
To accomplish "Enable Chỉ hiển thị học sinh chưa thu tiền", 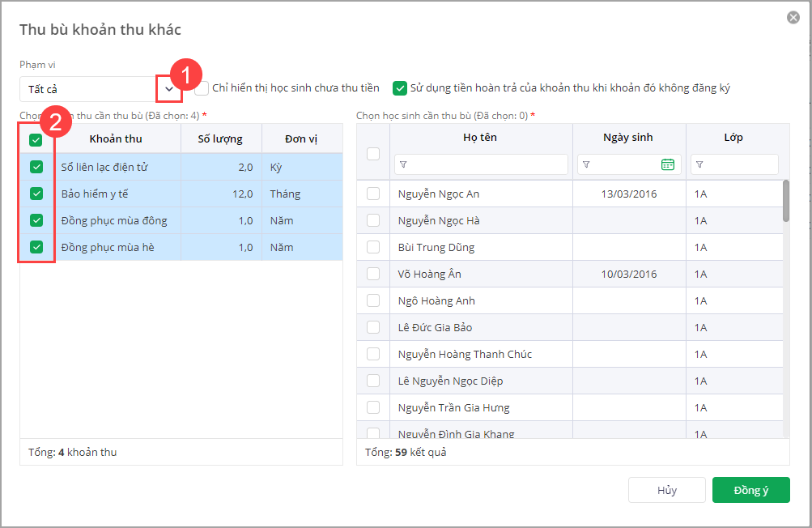I will click(x=202, y=88).
